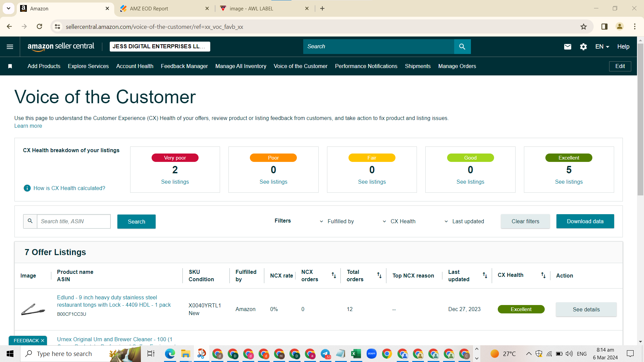644x362 pixels.
Task: Click the Download data button
Action: (585, 221)
